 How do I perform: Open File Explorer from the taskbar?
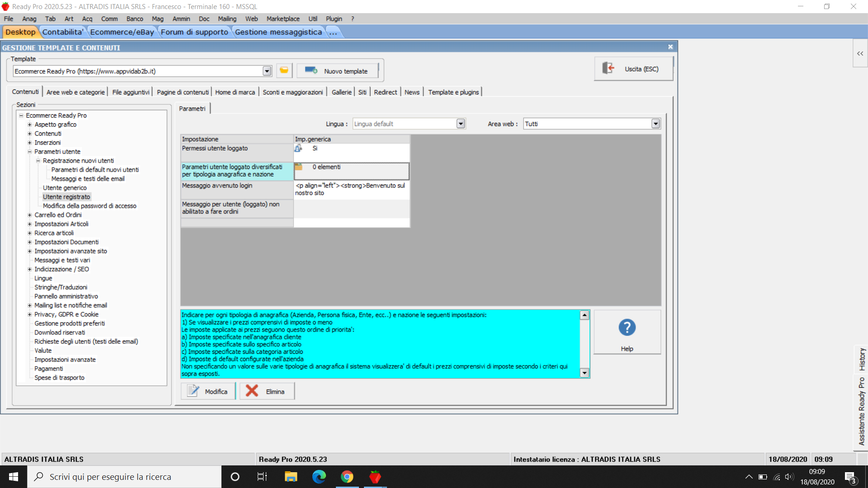pos(291,477)
